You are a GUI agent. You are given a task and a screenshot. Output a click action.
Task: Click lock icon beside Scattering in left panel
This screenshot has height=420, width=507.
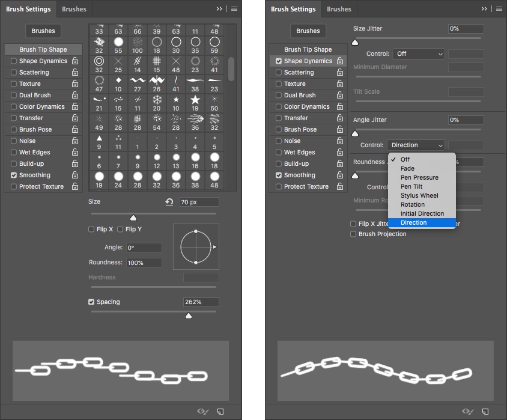[75, 73]
